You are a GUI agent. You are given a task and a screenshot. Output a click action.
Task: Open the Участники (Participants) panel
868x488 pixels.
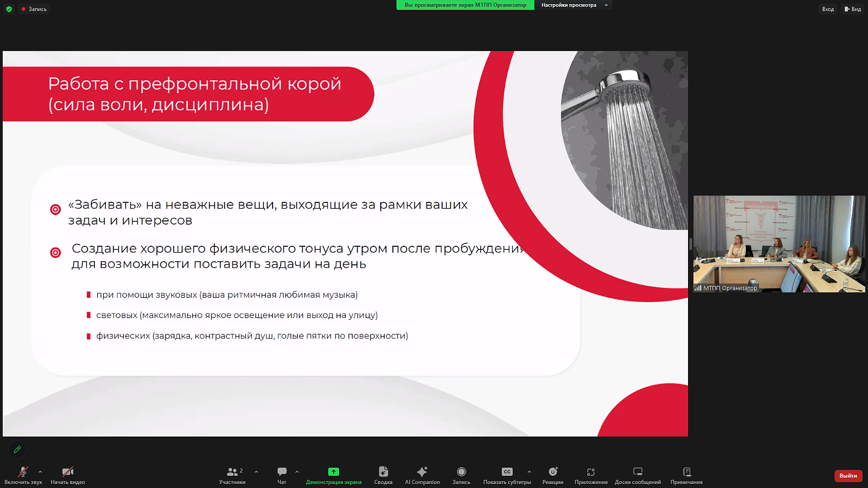(x=231, y=475)
